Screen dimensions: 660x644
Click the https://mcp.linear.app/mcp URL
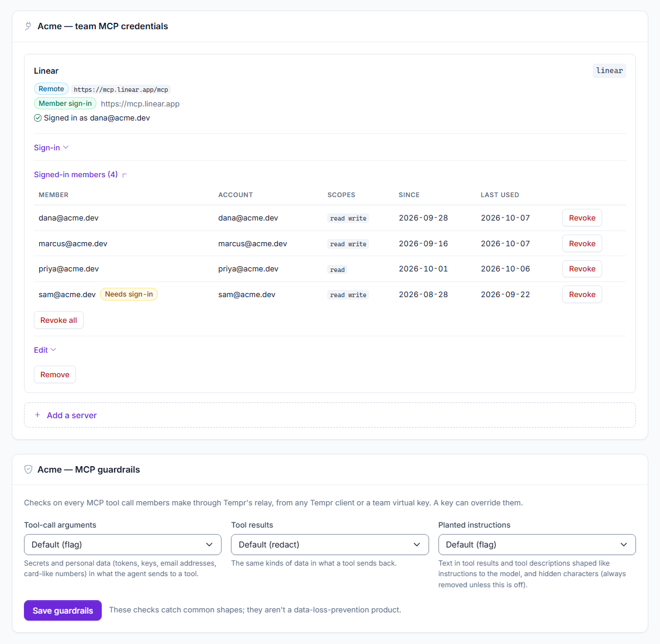(x=121, y=89)
